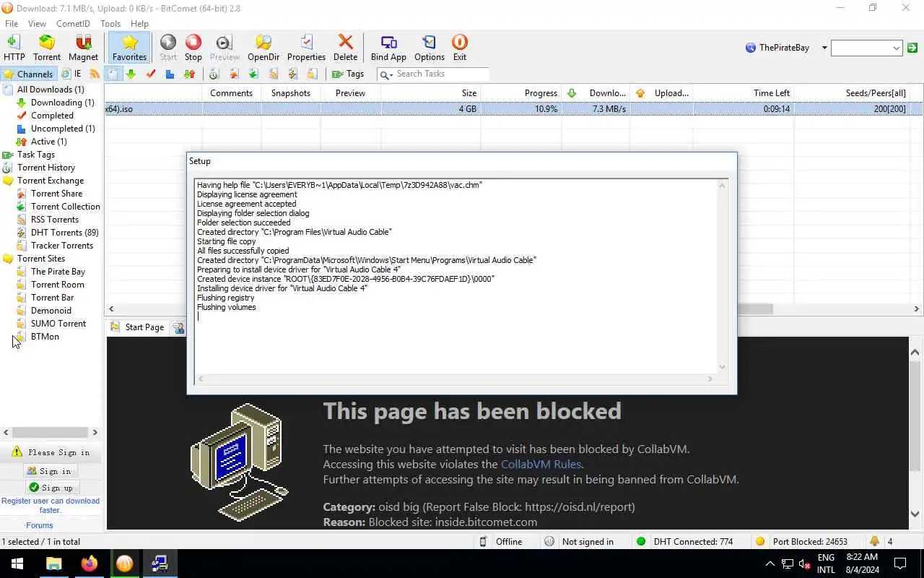Viewport: 924px width, 578px height.
Task: Click the Delete red X icon
Action: pos(345,48)
